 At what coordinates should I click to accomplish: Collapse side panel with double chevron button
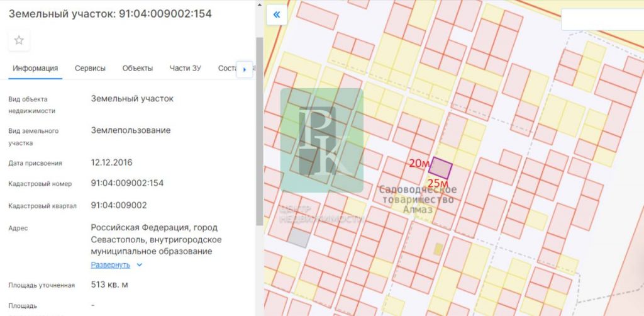click(x=277, y=15)
